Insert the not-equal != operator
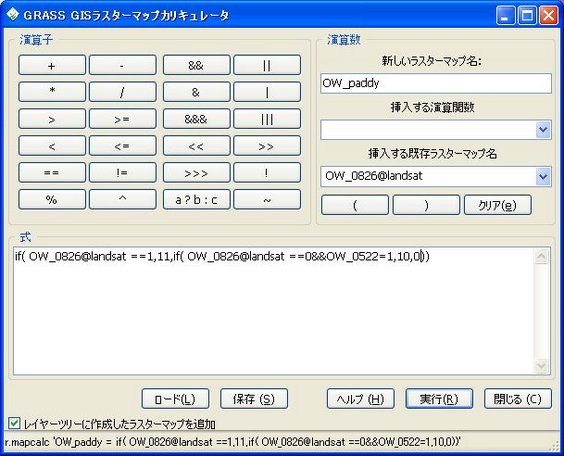 [x=123, y=173]
